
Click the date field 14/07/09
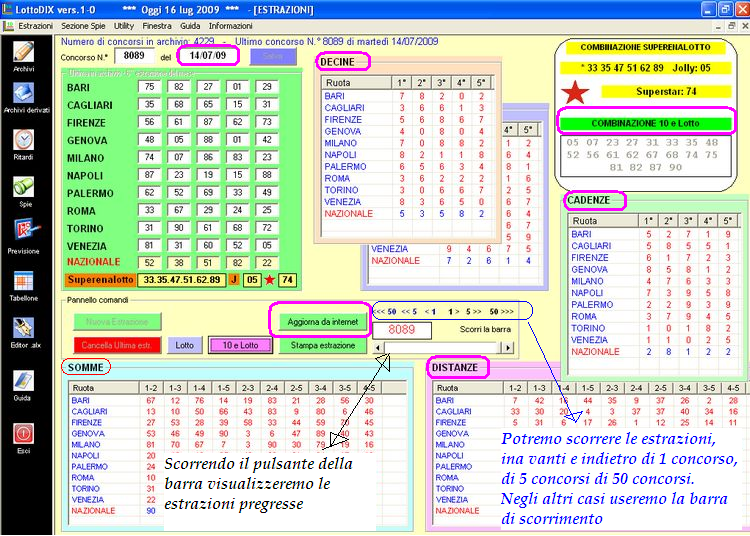[x=208, y=56]
